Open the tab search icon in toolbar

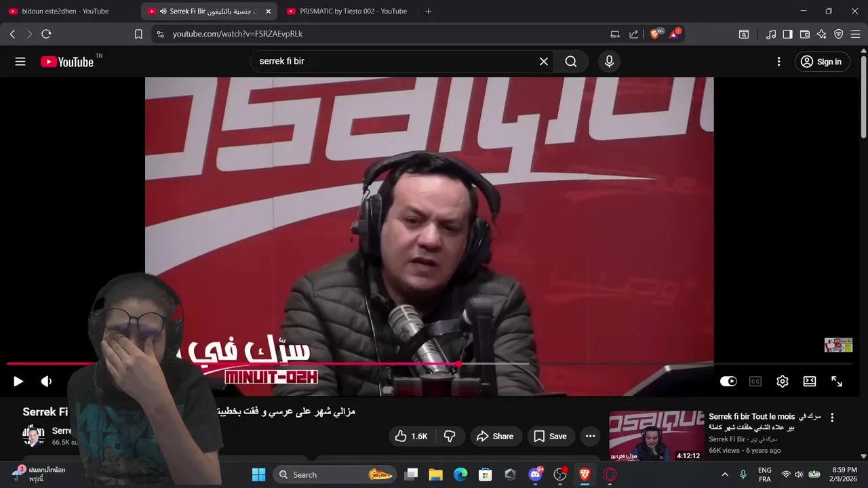pos(744,34)
